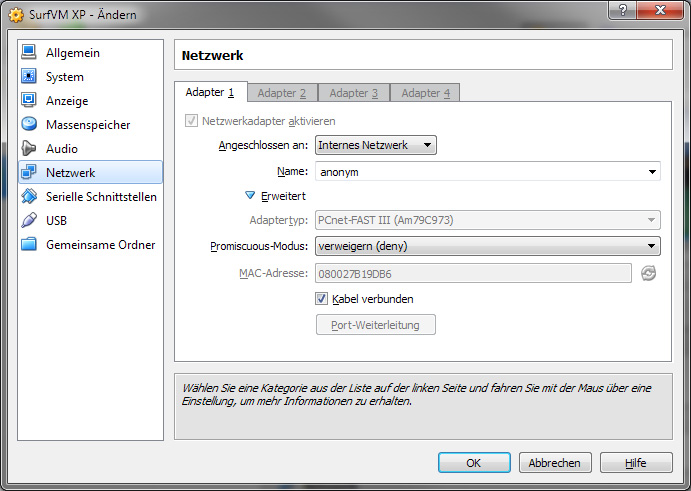Switch to the Adapter 1 tab

pyautogui.click(x=210, y=92)
